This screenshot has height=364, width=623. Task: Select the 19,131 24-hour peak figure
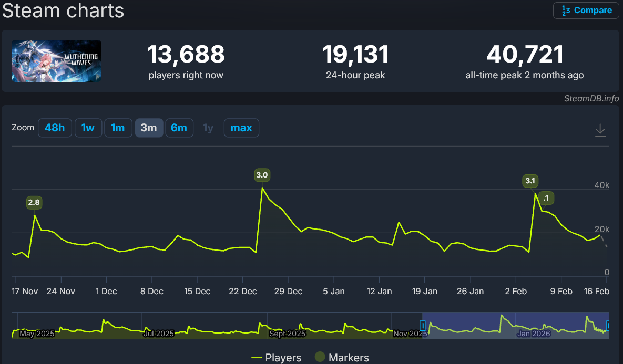(355, 55)
